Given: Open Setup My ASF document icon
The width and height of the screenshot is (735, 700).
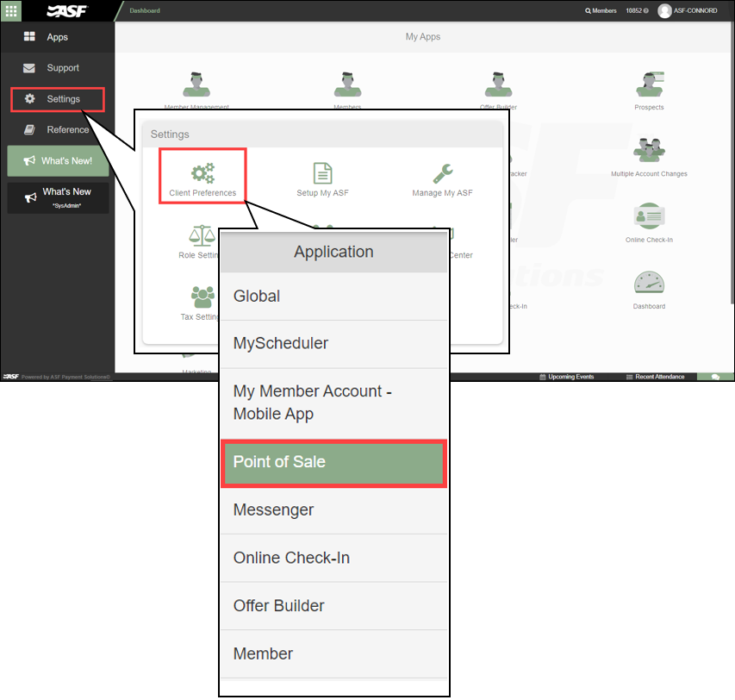Looking at the screenshot, I should (x=322, y=173).
